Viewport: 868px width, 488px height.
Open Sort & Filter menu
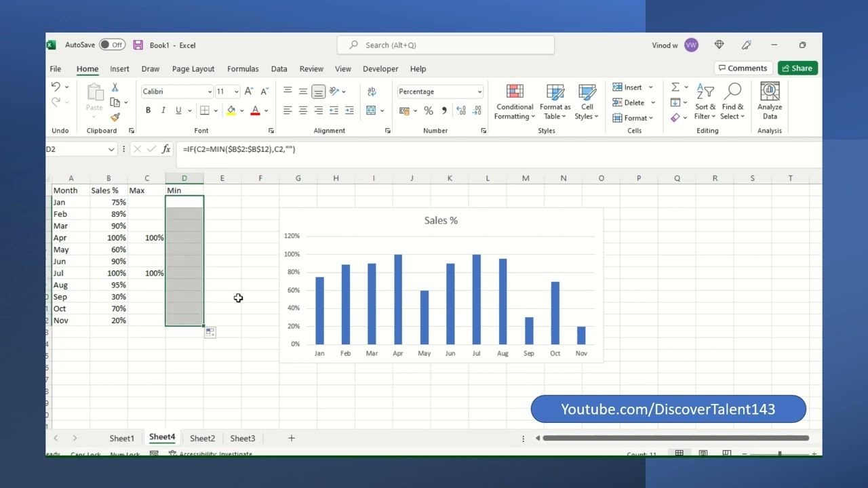point(705,102)
